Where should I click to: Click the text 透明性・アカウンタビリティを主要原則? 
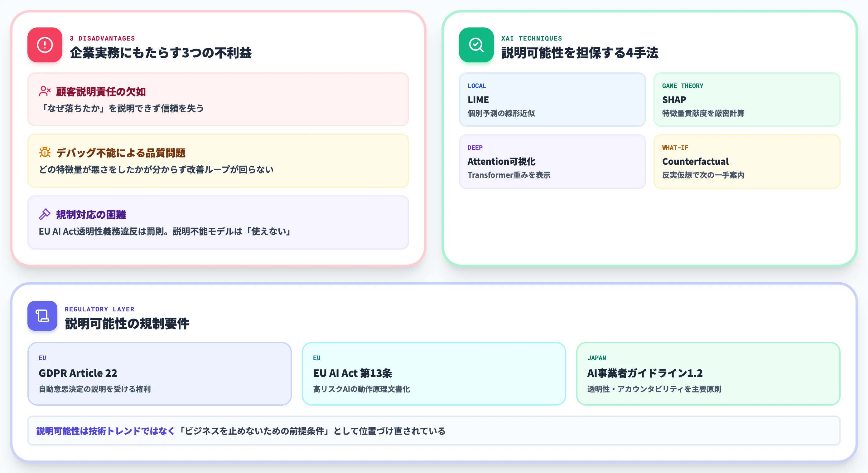point(654,389)
